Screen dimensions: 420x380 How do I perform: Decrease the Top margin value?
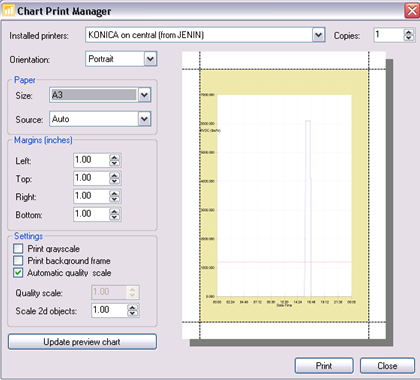point(114,181)
